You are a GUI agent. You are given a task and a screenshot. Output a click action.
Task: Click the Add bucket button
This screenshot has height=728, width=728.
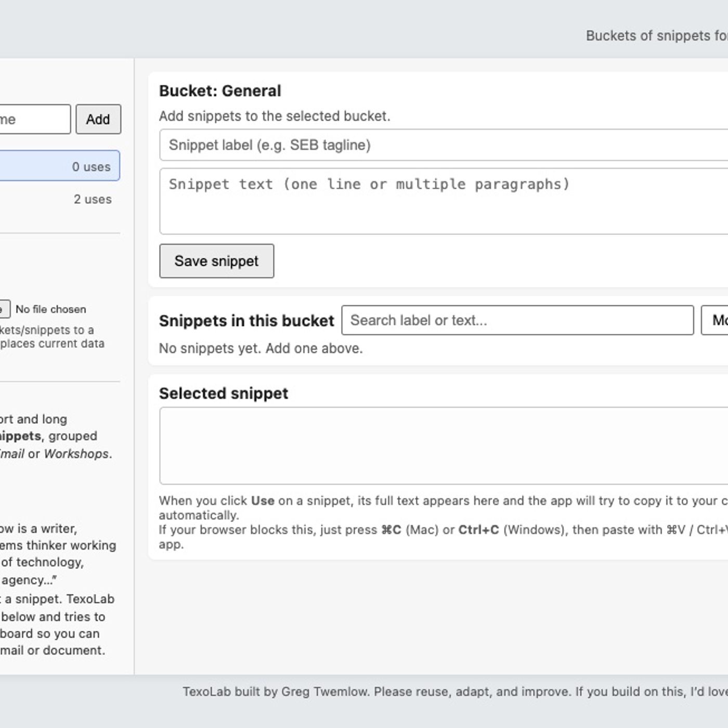(98, 119)
